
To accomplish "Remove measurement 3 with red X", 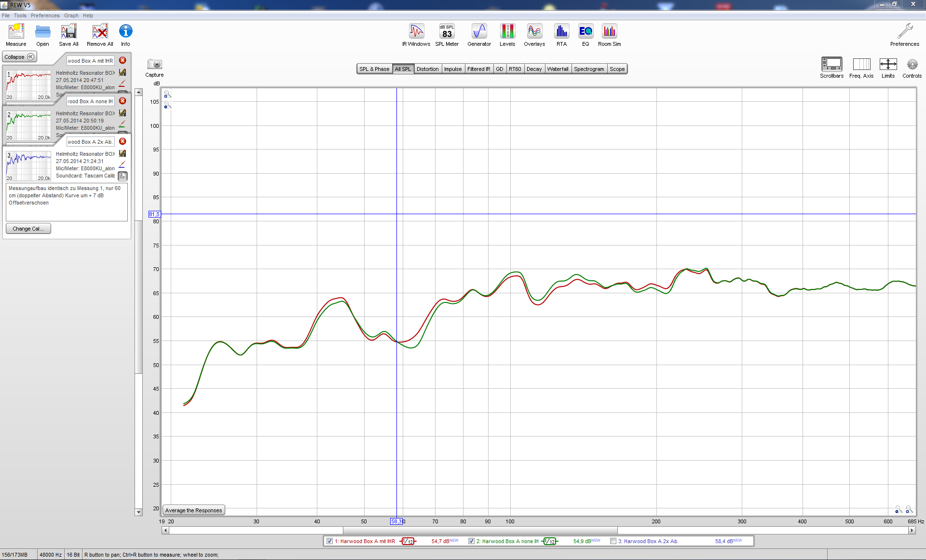I will tap(123, 141).
